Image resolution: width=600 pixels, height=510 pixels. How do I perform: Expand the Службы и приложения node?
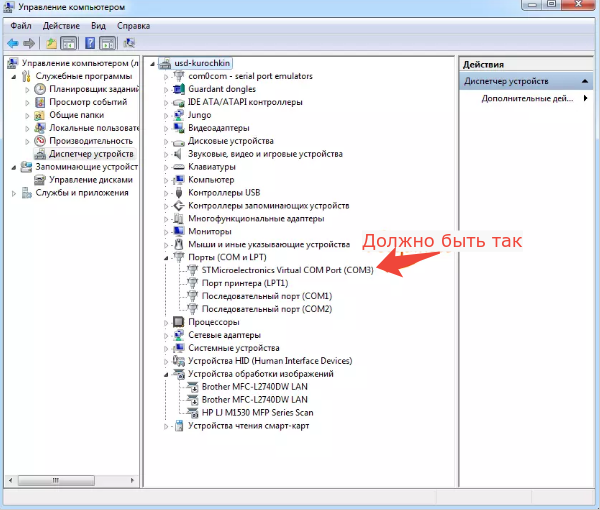click(x=14, y=193)
